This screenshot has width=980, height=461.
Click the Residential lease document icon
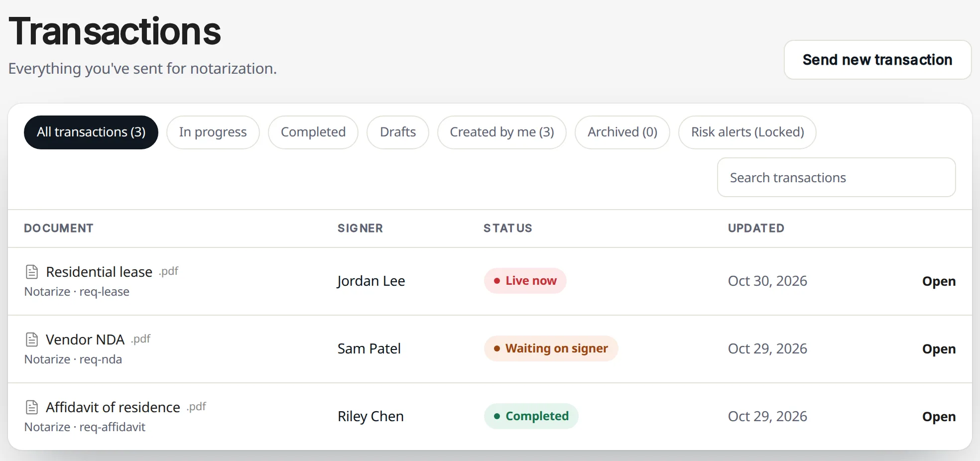coord(32,272)
